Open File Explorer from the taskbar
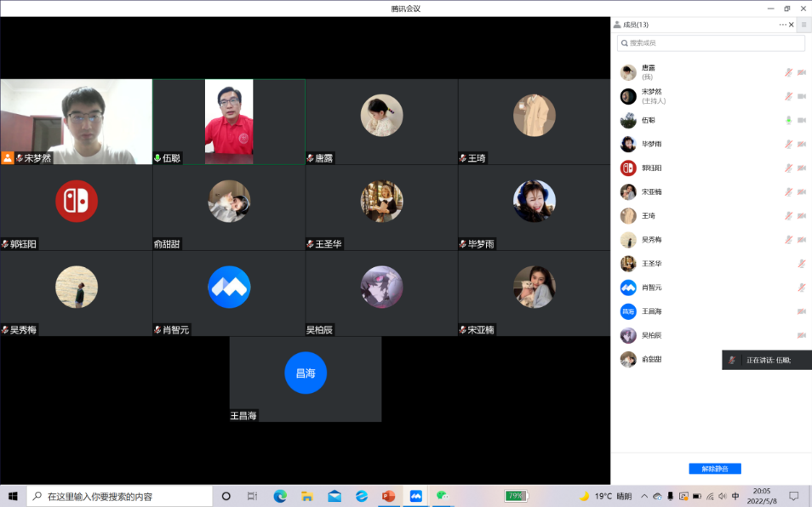 point(307,496)
